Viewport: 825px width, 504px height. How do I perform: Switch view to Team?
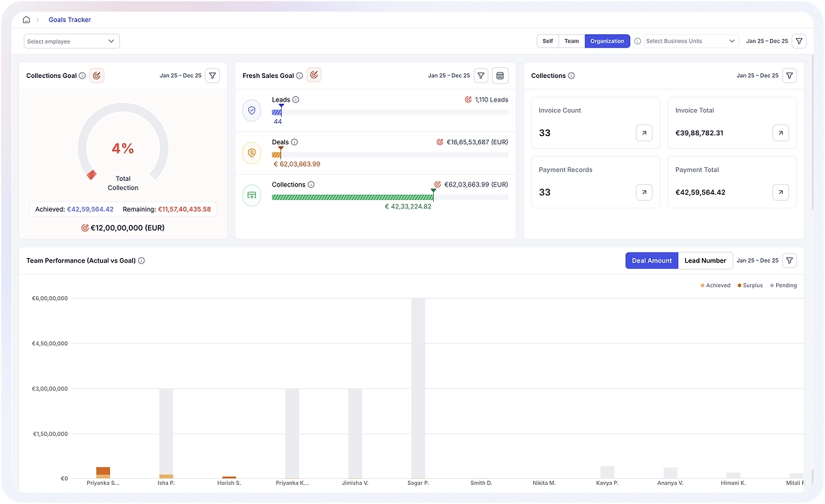pyautogui.click(x=571, y=41)
